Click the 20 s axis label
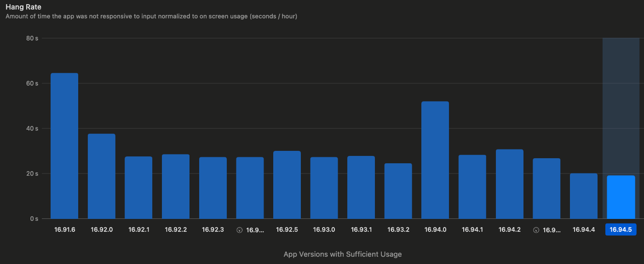The image size is (644, 264). coord(32,173)
